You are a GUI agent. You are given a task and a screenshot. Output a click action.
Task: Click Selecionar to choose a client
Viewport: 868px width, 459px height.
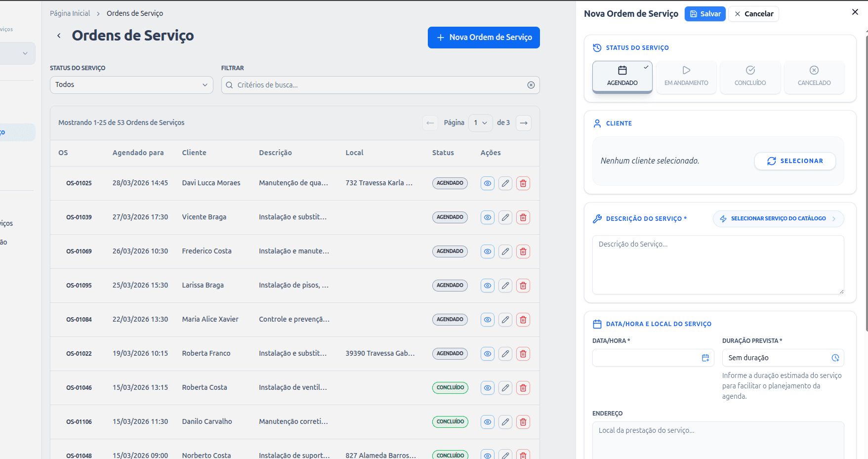coord(794,161)
